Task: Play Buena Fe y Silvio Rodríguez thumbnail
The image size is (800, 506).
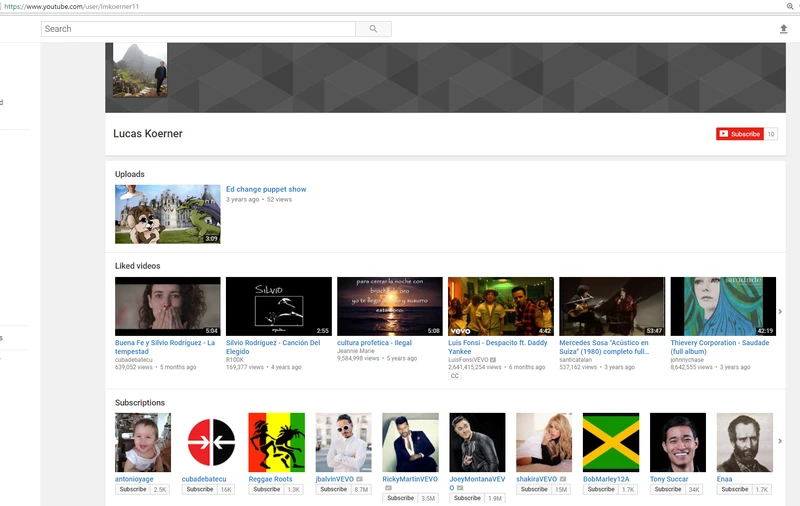Action: [x=168, y=306]
